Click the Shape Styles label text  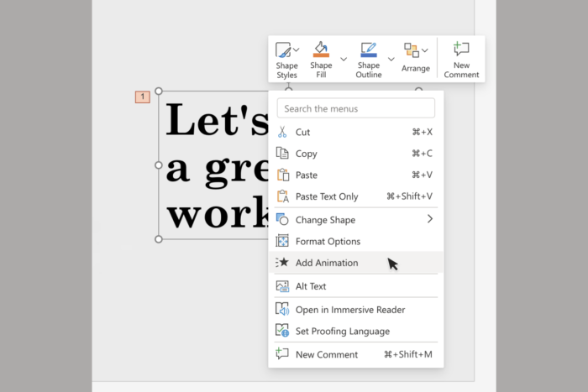(x=287, y=70)
